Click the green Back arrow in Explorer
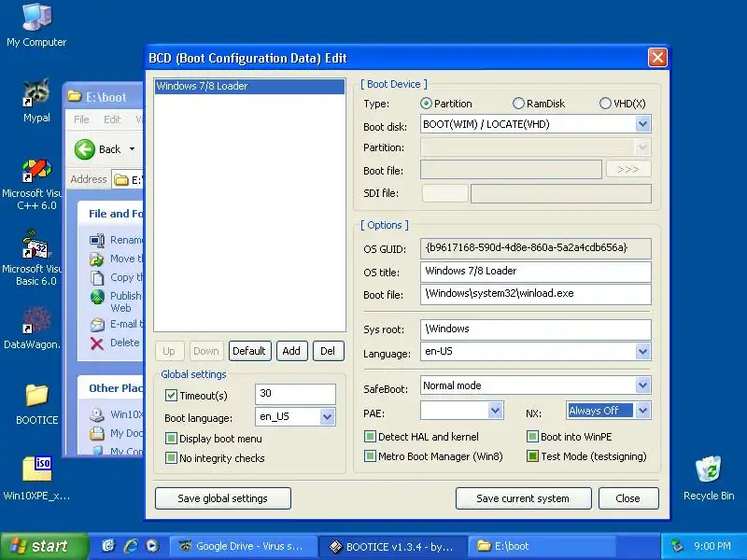 click(84, 149)
